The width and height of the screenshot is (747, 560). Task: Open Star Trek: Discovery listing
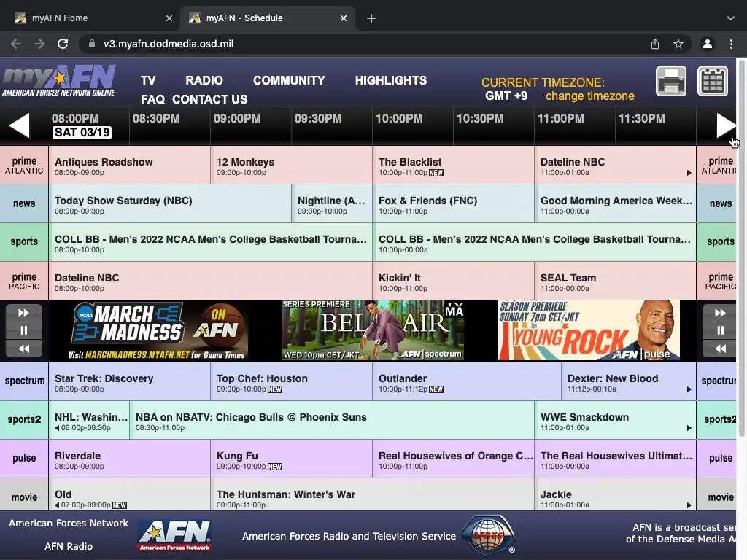click(130, 381)
